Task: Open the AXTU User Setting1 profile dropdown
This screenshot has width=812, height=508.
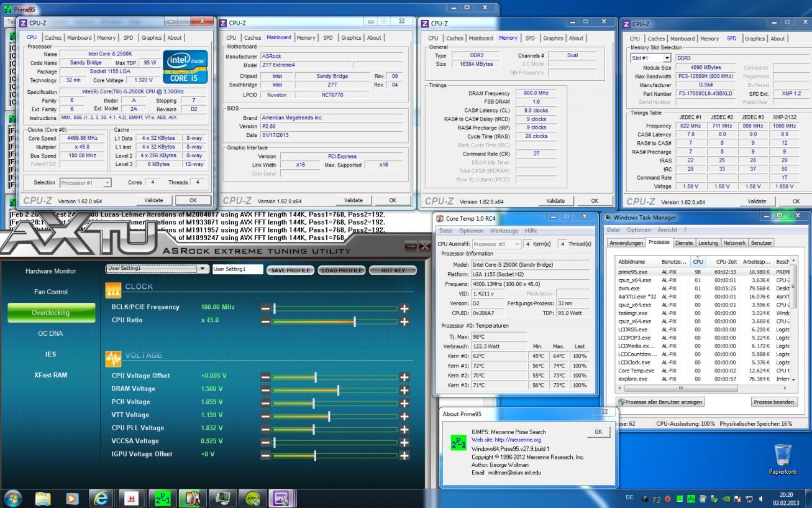Action: pos(158,269)
